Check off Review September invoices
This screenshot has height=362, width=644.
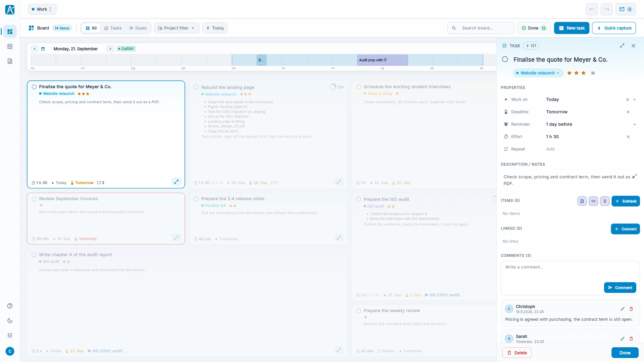point(34,199)
